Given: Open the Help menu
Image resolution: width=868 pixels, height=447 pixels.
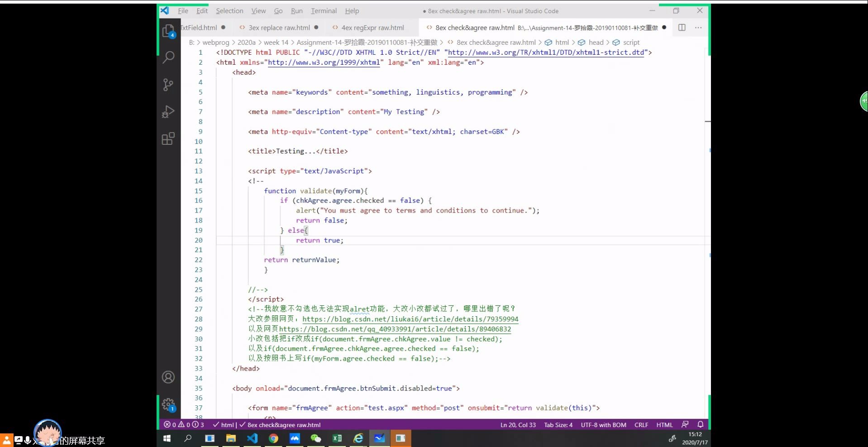Looking at the screenshot, I should [352, 11].
